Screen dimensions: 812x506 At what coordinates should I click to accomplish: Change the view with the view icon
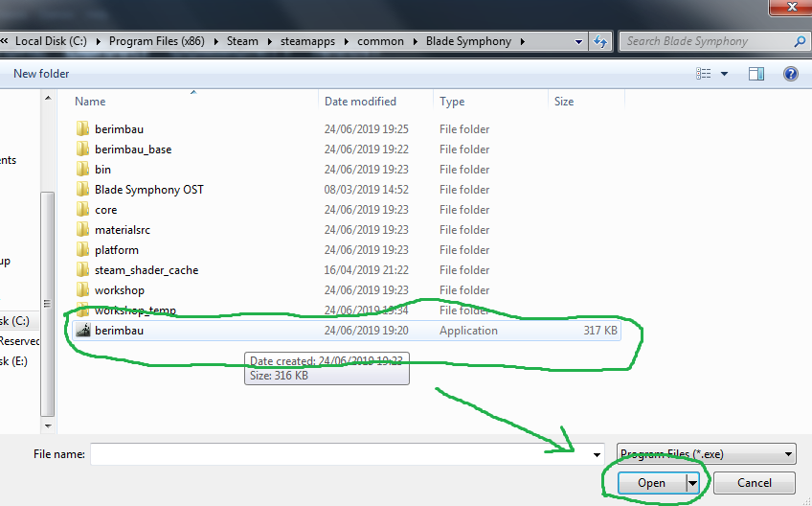tap(703, 74)
